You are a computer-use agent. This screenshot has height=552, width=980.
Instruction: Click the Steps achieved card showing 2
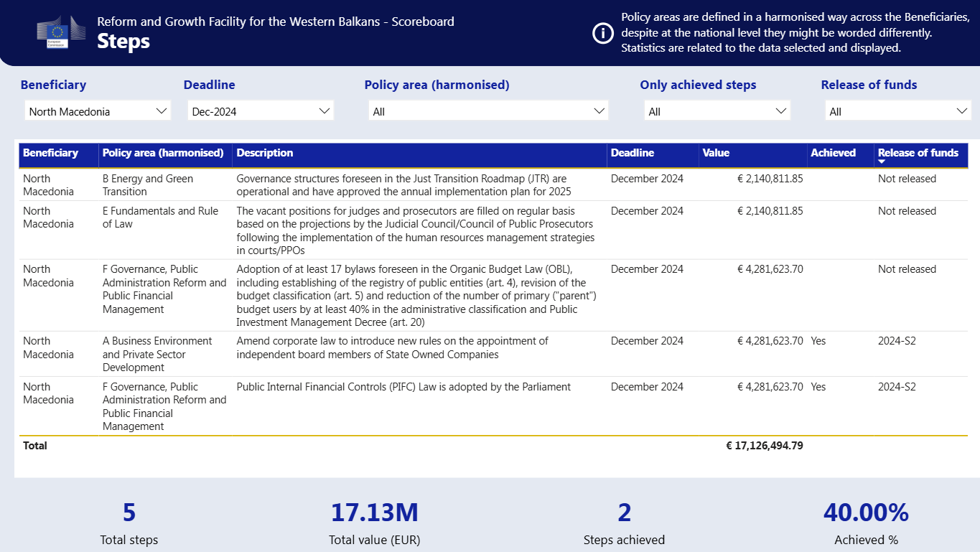click(x=624, y=523)
